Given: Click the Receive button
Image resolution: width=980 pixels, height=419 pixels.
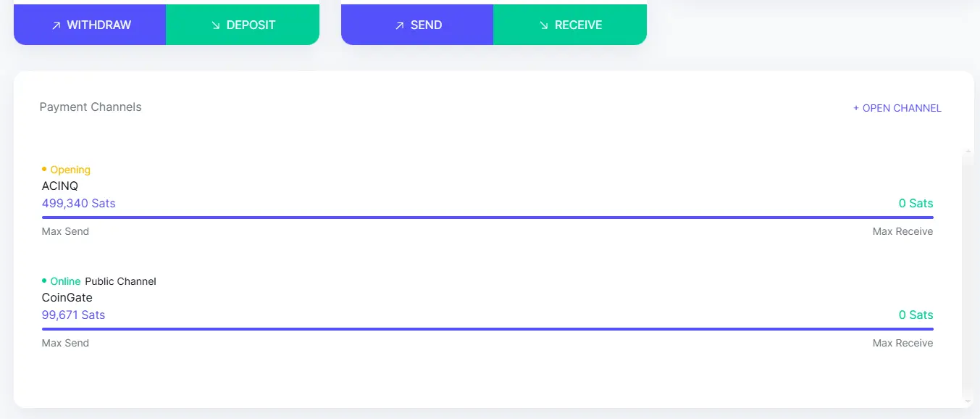Looking at the screenshot, I should pos(570,25).
